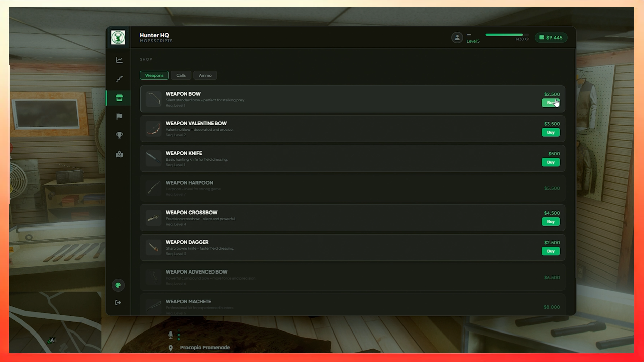Buy the Weapon Valentine Bow
644x362 pixels.
551,132
